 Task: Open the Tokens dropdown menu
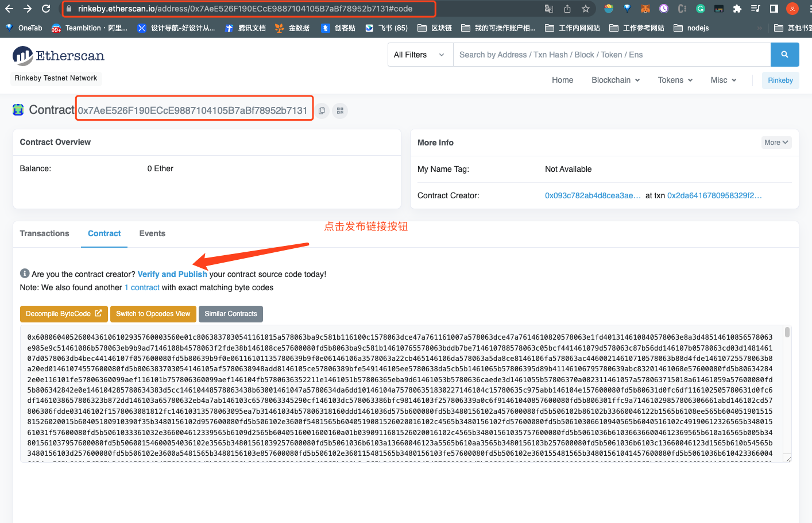pyautogui.click(x=674, y=80)
